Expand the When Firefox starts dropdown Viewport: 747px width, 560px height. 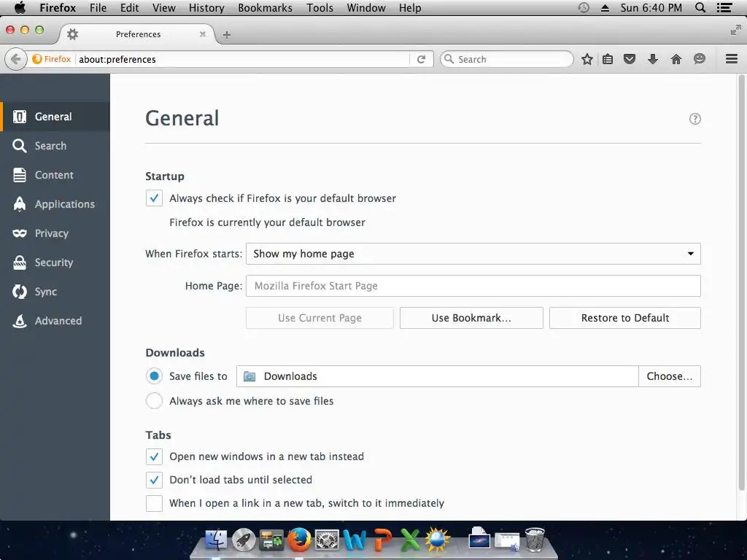point(473,254)
